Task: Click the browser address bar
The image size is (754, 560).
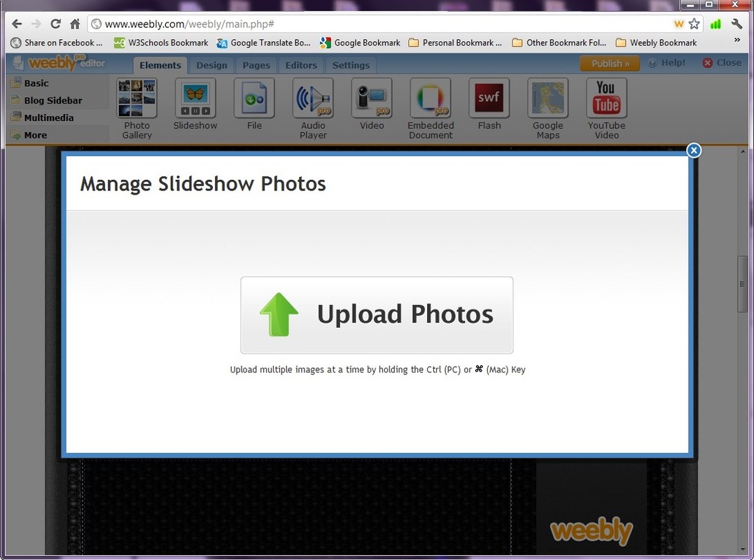Action: point(385,24)
